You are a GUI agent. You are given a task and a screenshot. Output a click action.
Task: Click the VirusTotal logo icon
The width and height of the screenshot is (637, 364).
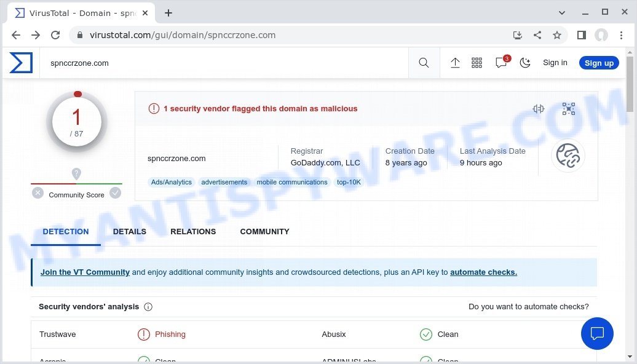(x=21, y=63)
